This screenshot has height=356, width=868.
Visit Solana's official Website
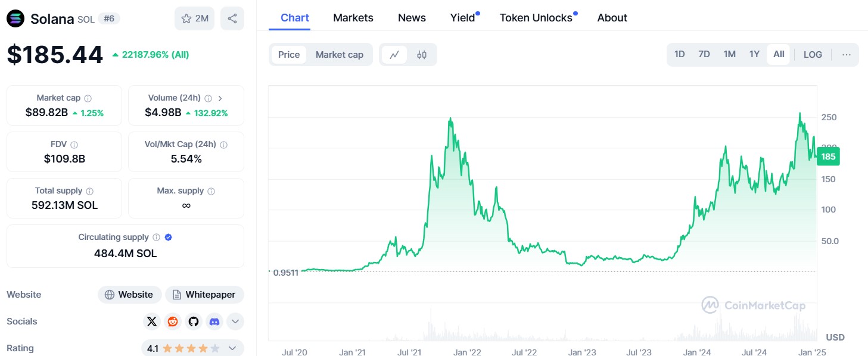click(x=129, y=295)
